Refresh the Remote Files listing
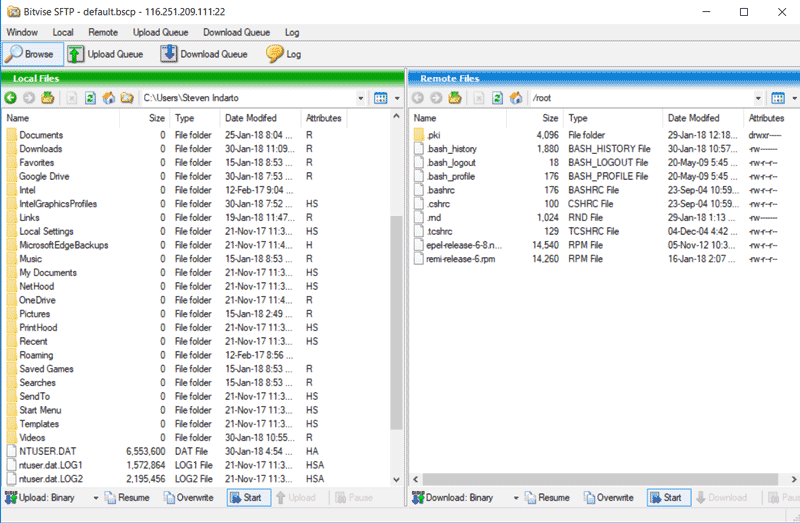This screenshot has width=800, height=523. click(x=497, y=98)
